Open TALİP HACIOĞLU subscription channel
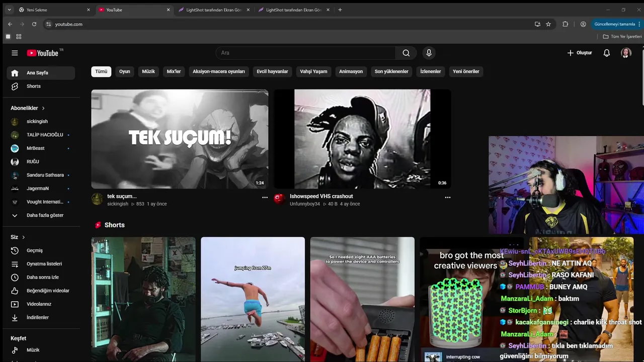This screenshot has height=362, width=644. pyautogui.click(x=41, y=135)
